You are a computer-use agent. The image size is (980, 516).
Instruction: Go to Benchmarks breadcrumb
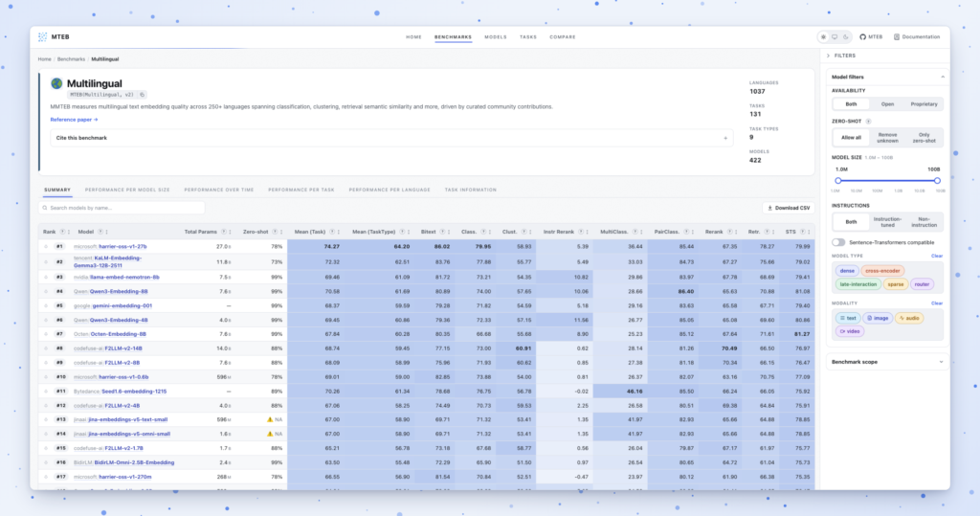(x=71, y=59)
